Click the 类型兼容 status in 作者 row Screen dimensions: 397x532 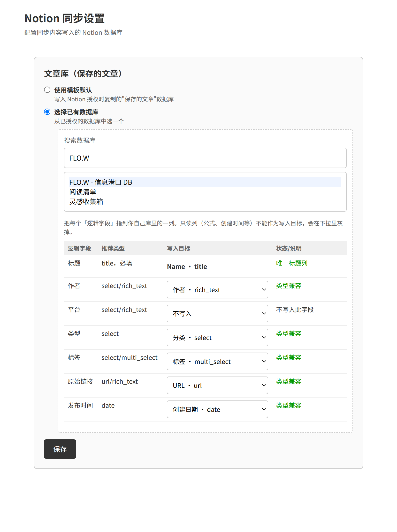click(289, 286)
